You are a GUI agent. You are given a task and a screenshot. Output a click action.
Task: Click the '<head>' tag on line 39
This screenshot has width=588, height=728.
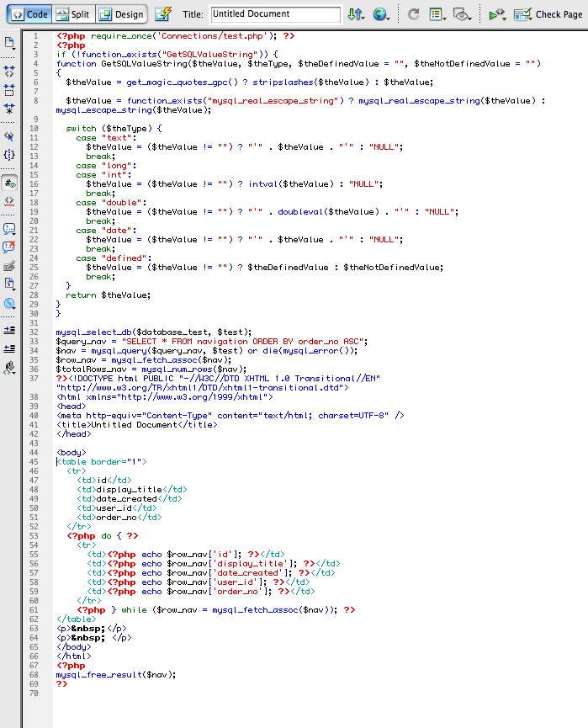coord(72,407)
